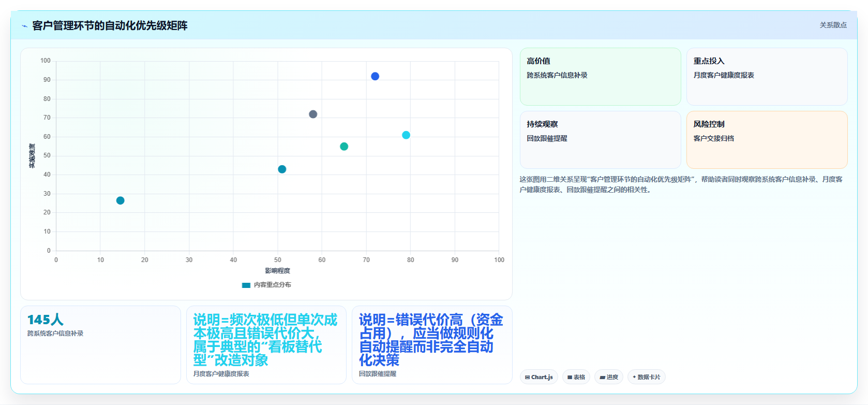Open the 重点投入 card

(767, 77)
